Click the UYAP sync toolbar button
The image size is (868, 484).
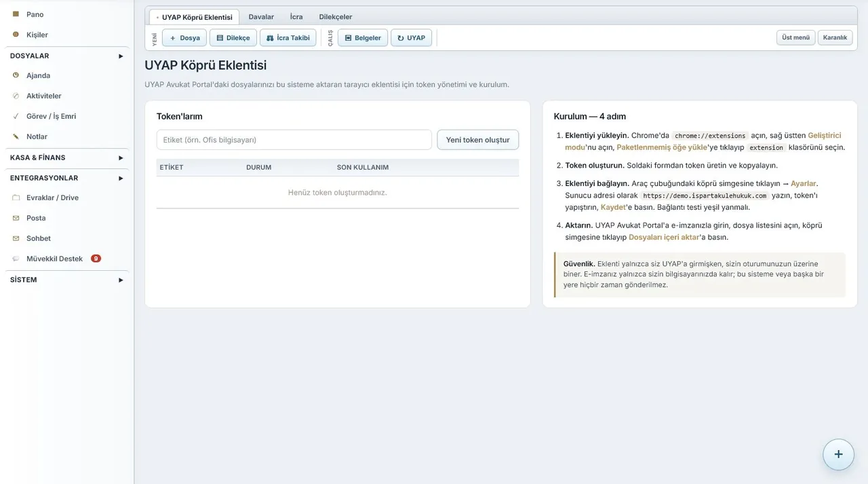tap(411, 38)
